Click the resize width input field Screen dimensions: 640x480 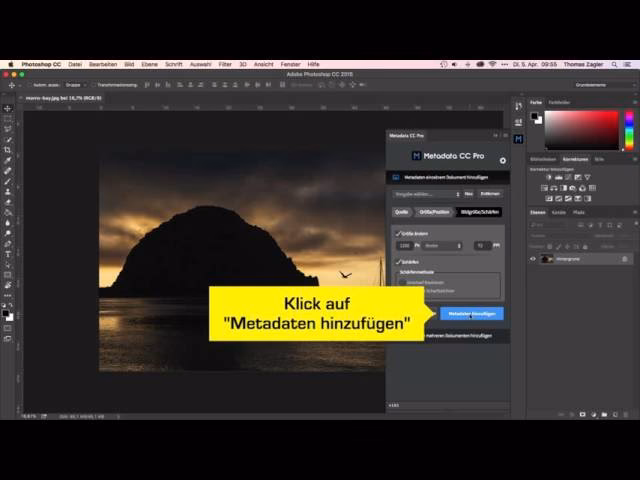404,245
